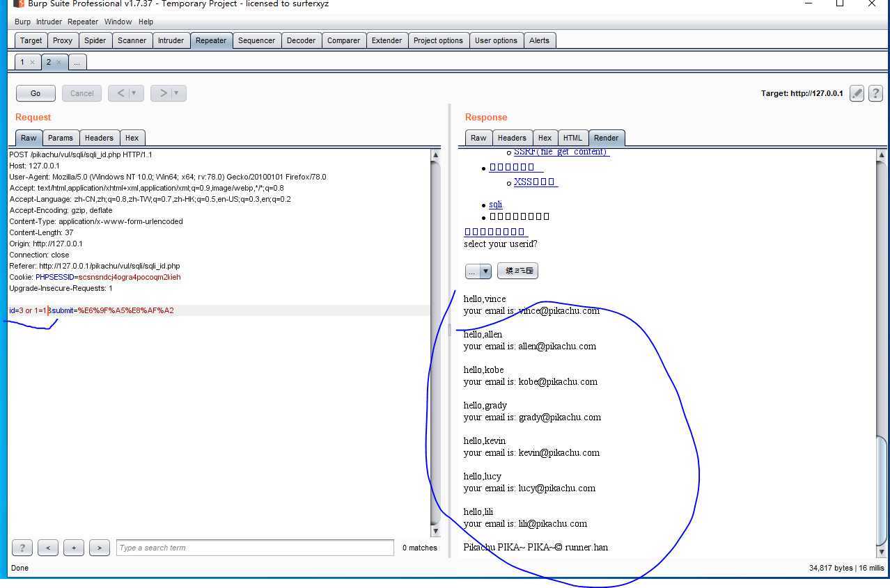Show response Headers view

click(x=512, y=138)
